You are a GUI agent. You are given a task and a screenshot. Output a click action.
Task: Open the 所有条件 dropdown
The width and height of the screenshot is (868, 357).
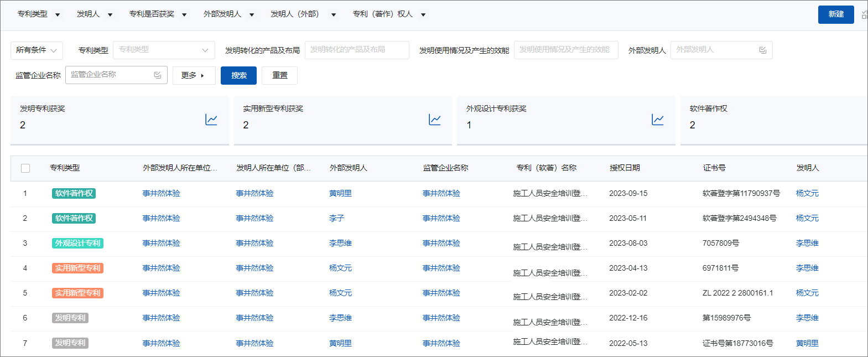click(x=37, y=50)
